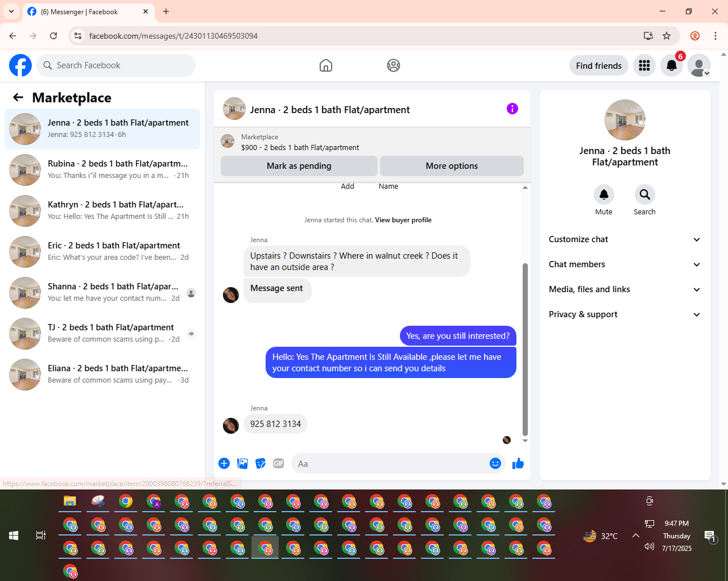
Task: Close the Messenger Facebook tab
Action: [x=146, y=11]
